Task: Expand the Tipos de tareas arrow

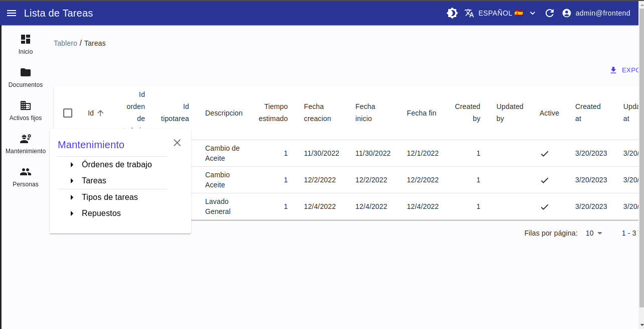Action: click(x=72, y=197)
